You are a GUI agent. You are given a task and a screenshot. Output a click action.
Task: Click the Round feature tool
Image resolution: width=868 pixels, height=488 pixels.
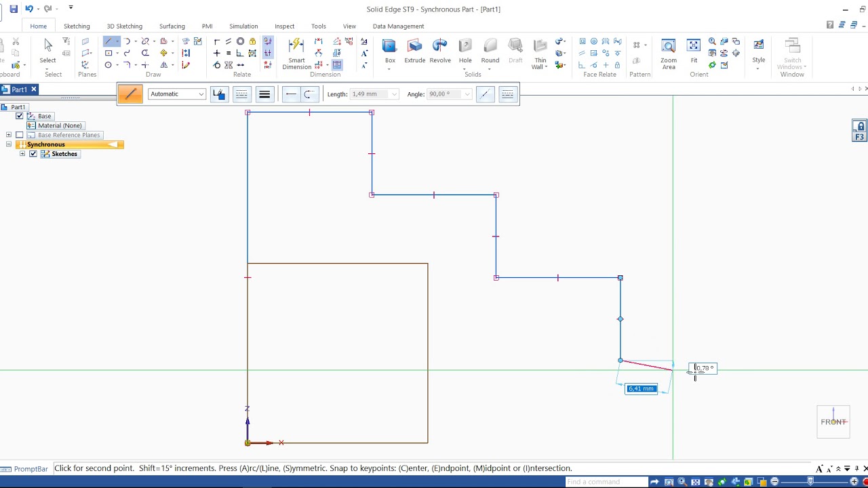click(x=490, y=52)
